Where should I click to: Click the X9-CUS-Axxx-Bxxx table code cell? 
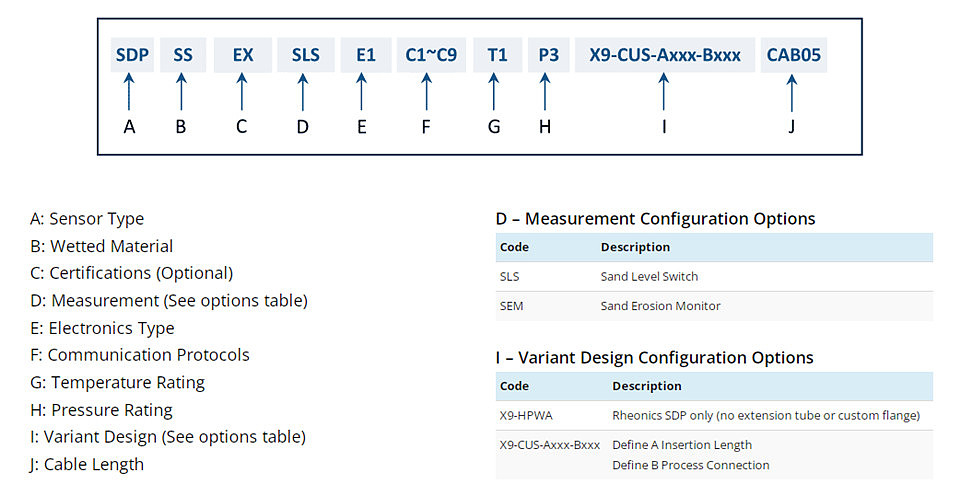550,445
